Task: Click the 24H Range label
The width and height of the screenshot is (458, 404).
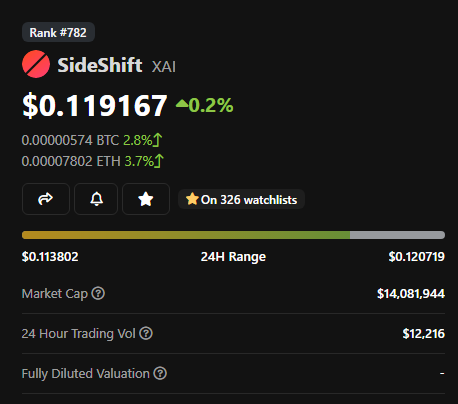Action: click(233, 257)
